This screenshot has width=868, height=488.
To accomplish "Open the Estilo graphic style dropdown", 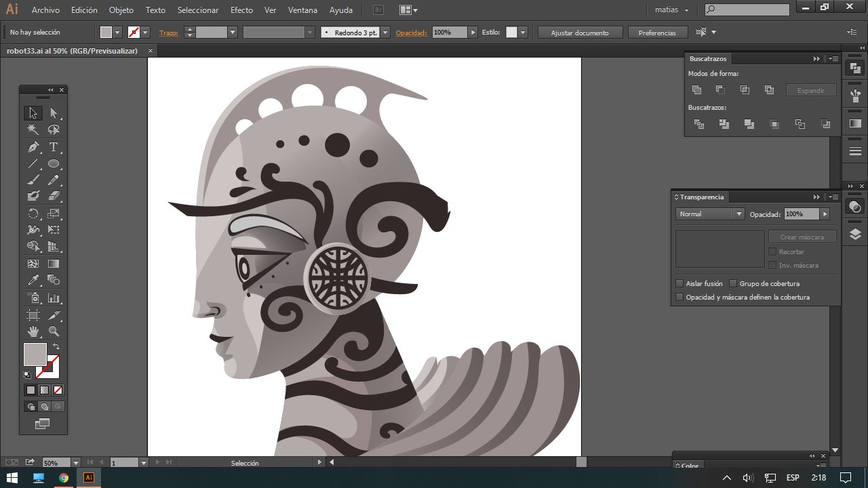I will 523,32.
